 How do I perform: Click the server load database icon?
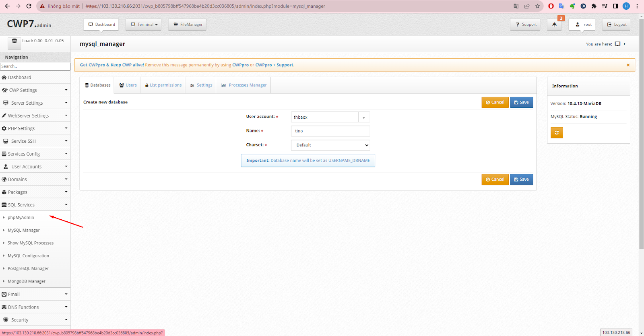point(14,42)
